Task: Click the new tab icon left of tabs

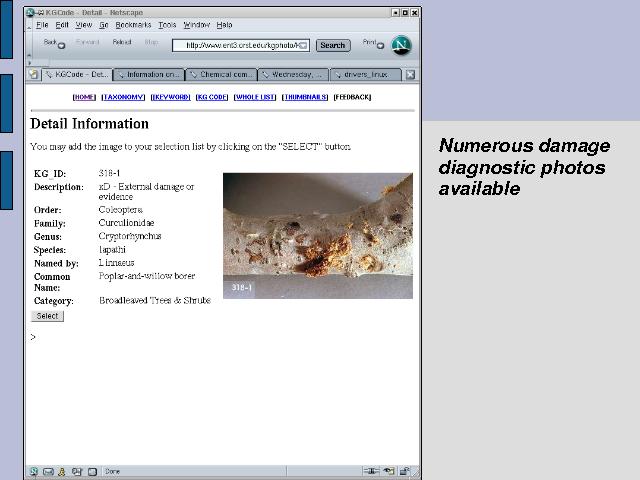Action: [33, 74]
